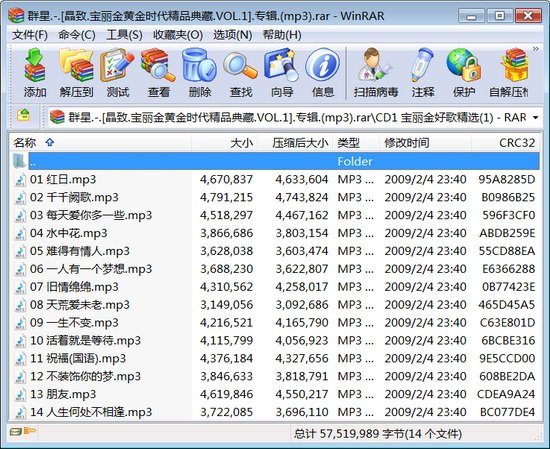The width and height of the screenshot is (550, 449).
Task: Click CRC32 value 95A8285D
Action: pyautogui.click(x=507, y=180)
